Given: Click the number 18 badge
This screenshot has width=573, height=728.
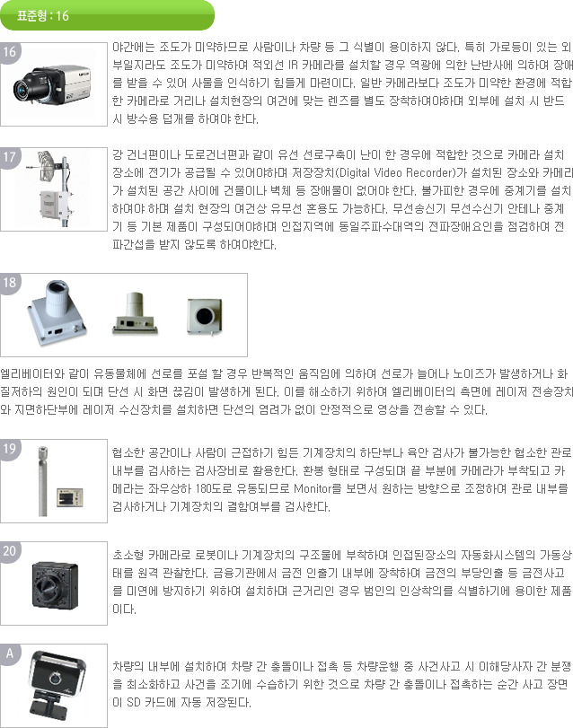Looking at the screenshot, I should coord(9,283).
